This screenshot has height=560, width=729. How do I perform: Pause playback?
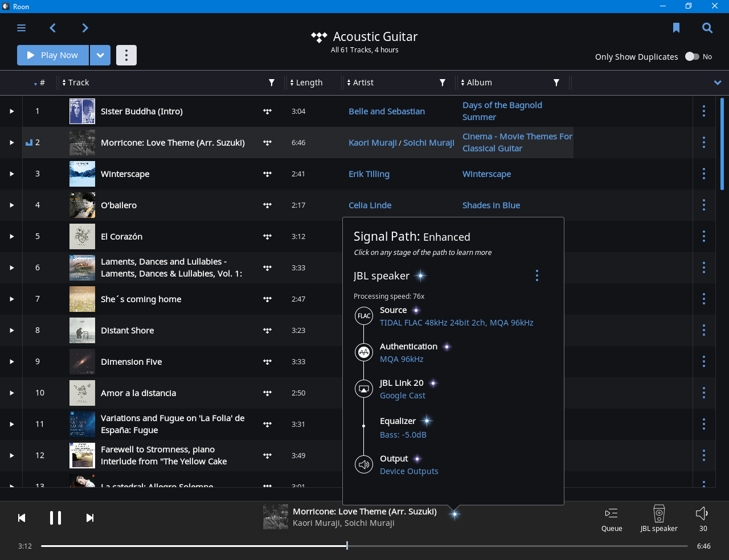point(55,518)
